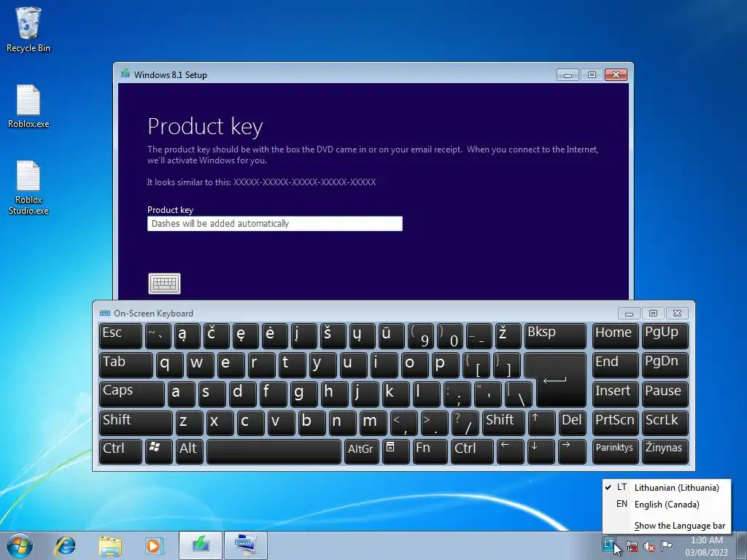Tap the PgUp key
Image resolution: width=747 pixels, height=560 pixels.
point(665,335)
